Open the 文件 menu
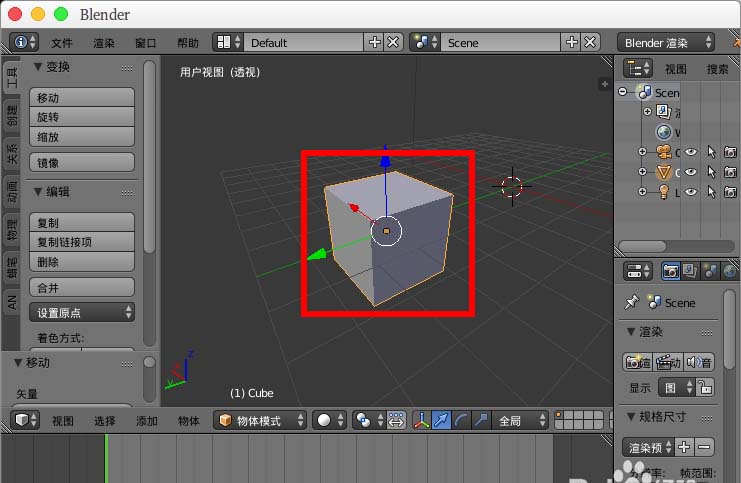 tap(62, 43)
